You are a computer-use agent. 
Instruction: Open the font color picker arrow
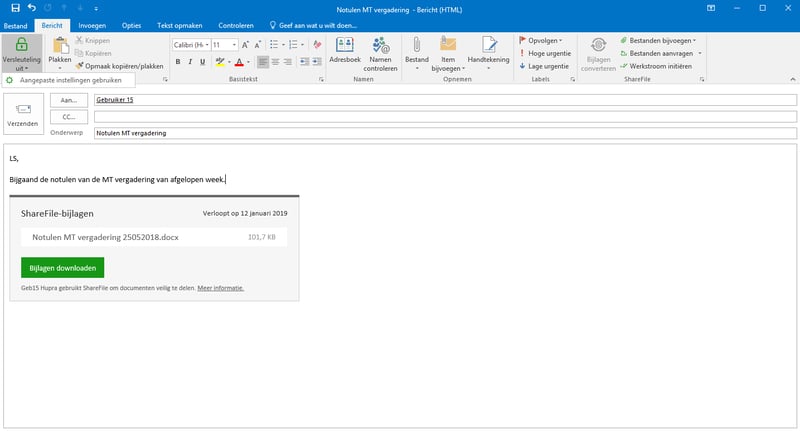[x=248, y=62]
